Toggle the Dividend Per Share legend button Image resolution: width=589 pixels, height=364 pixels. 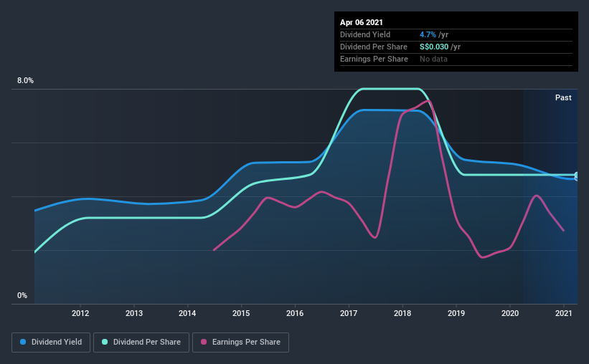[x=141, y=343]
